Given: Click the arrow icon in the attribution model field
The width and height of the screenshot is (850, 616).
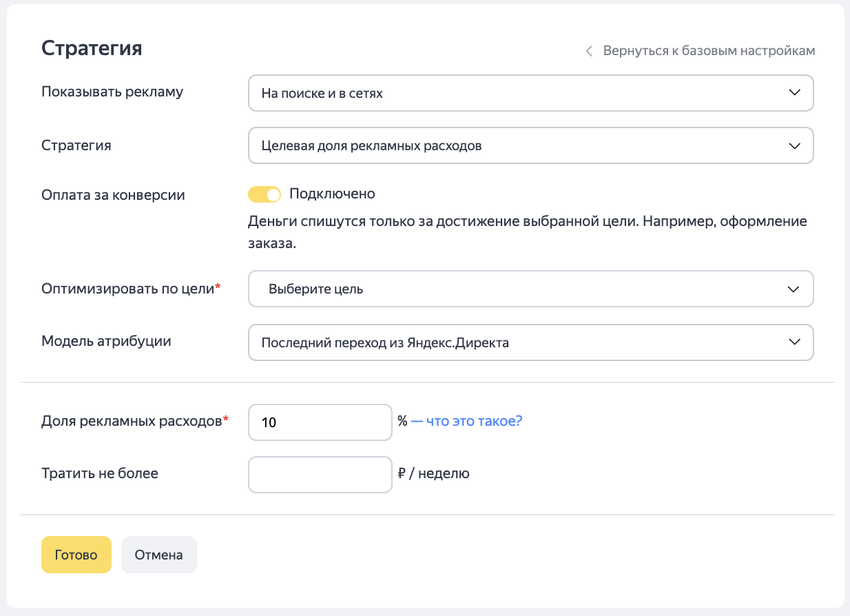Looking at the screenshot, I should click(x=794, y=342).
